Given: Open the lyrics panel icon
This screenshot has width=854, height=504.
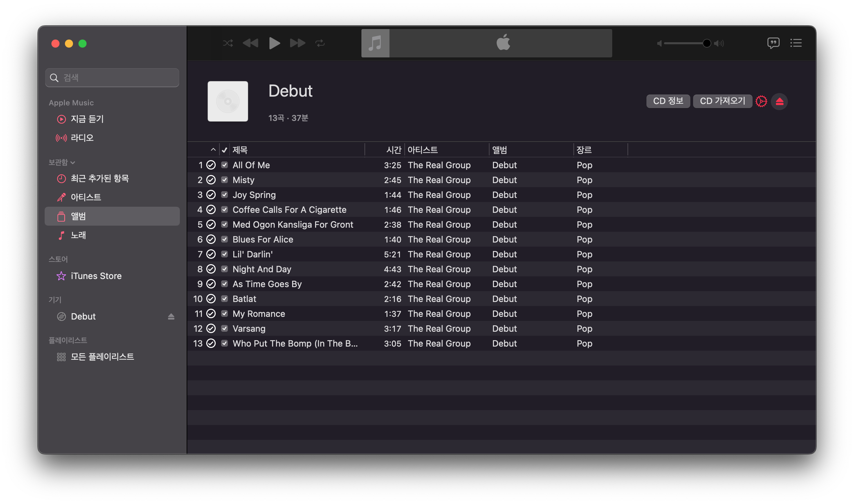Looking at the screenshot, I should pos(773,43).
